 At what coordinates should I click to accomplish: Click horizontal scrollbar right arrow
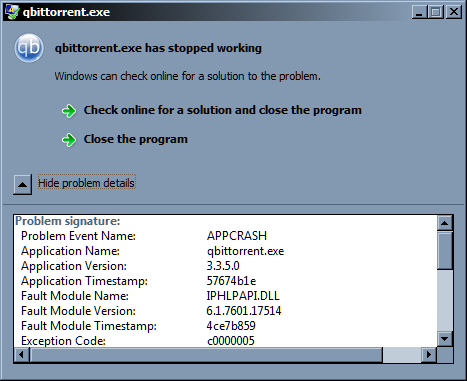(429, 354)
